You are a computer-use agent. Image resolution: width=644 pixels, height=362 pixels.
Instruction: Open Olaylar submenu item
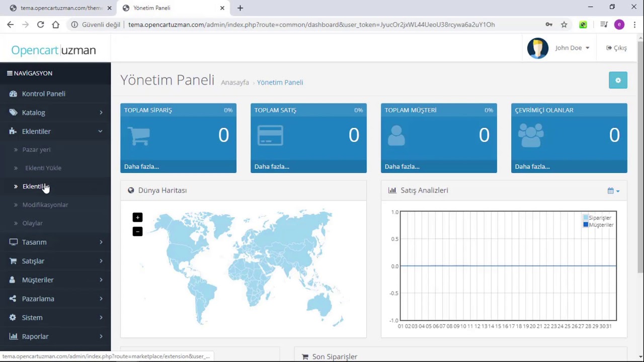(x=32, y=223)
